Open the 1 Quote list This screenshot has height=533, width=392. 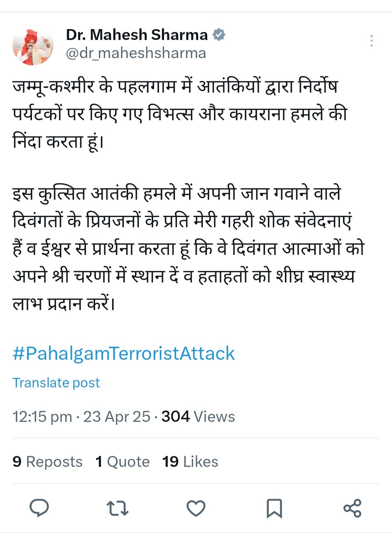click(x=122, y=462)
